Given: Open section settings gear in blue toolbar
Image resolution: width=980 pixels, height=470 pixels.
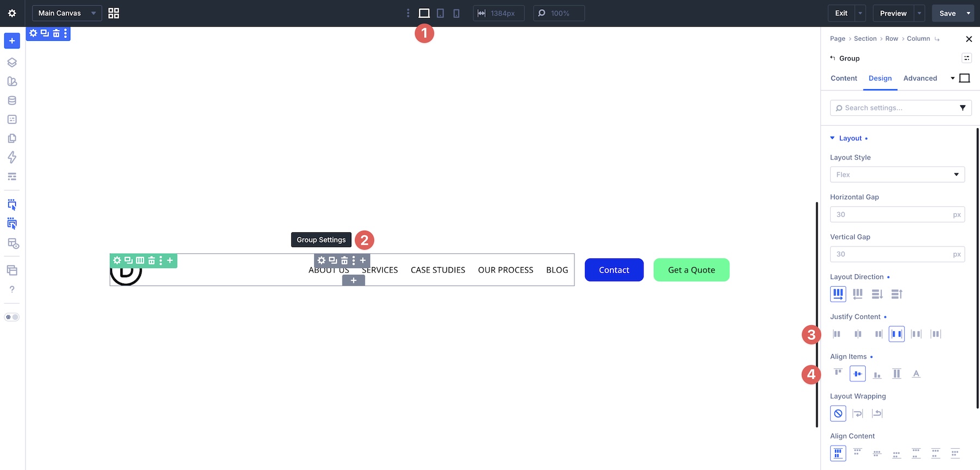Looking at the screenshot, I should tap(33, 33).
